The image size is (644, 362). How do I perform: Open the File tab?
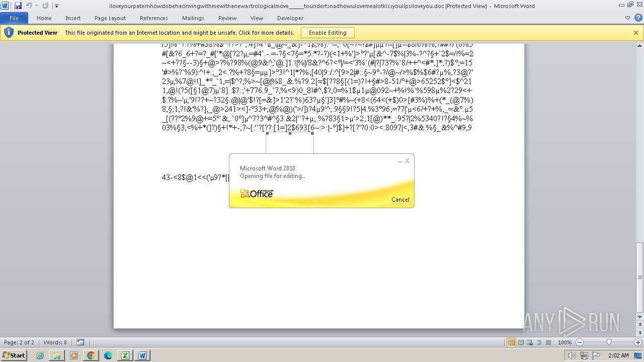[x=14, y=18]
